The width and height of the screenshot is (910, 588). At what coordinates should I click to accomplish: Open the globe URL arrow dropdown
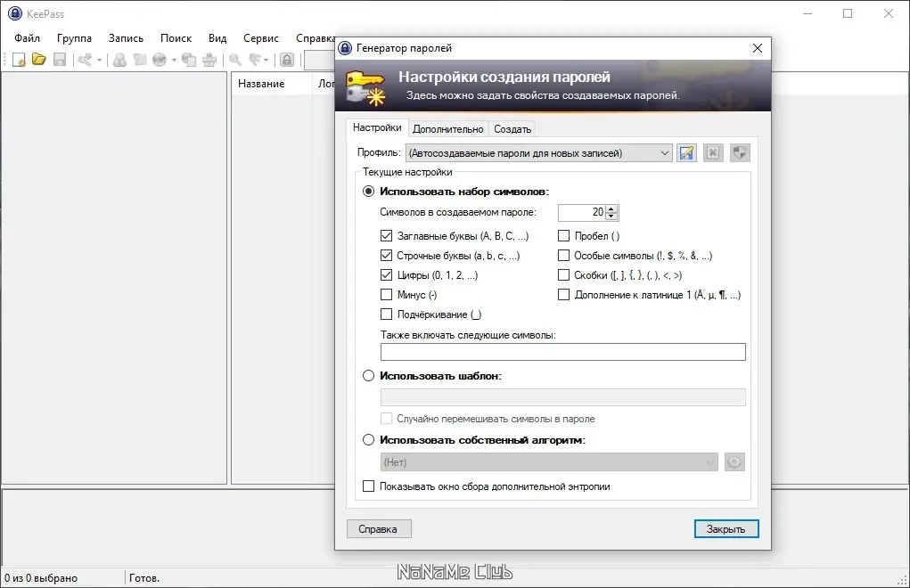pos(174,60)
